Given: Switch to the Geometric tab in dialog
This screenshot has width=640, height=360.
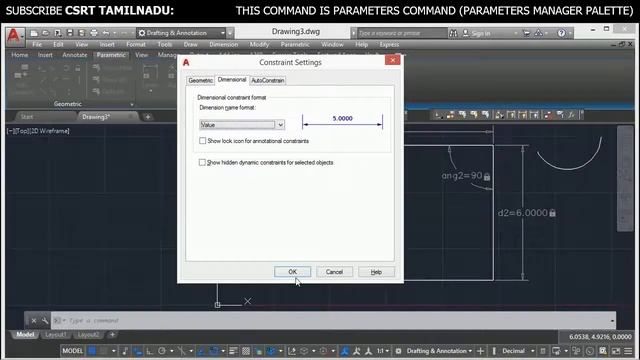Looking at the screenshot, I should point(200,80).
